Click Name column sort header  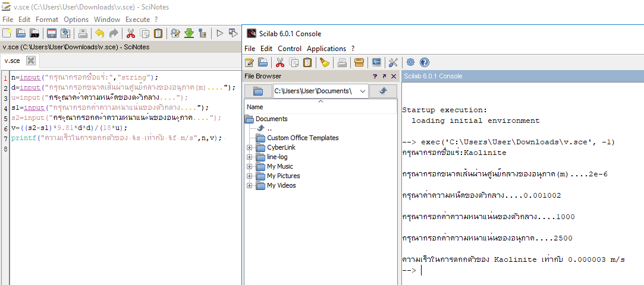coord(321,107)
